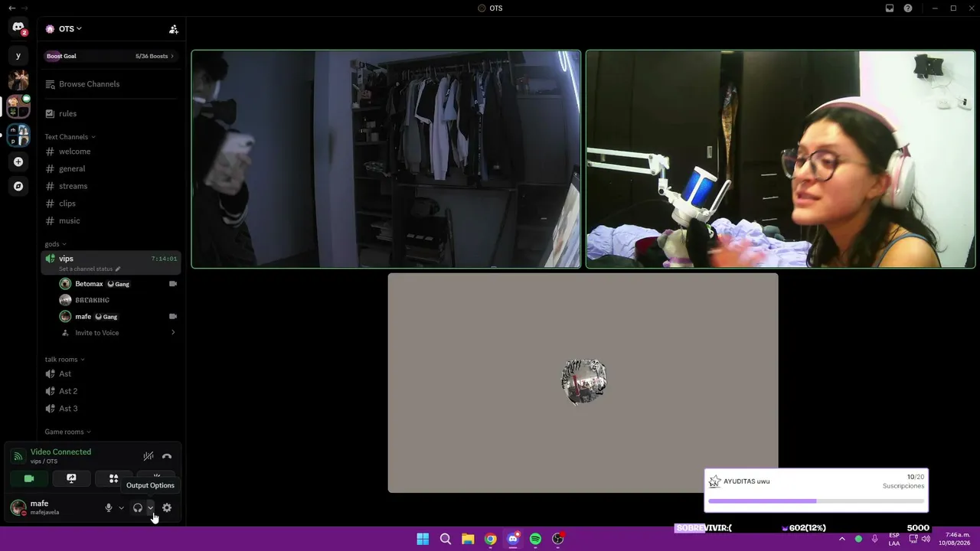Click Invite to Voice
980x551 pixels.
(118, 333)
